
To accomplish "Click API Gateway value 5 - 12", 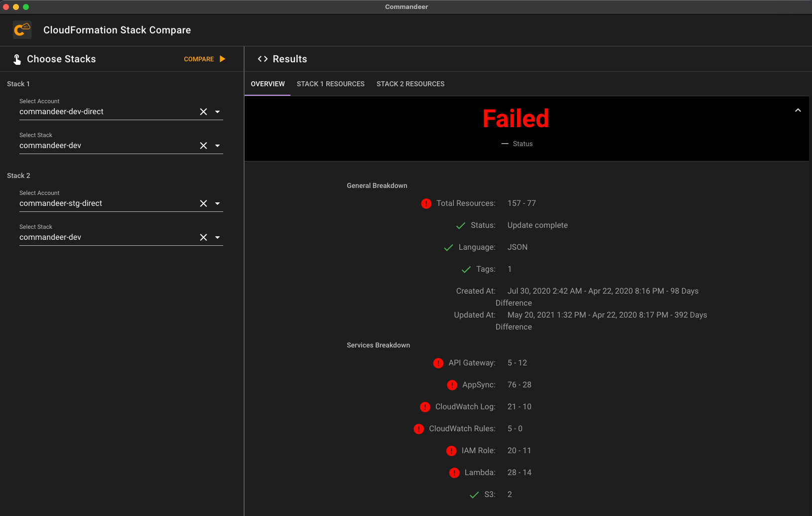I will click(517, 363).
